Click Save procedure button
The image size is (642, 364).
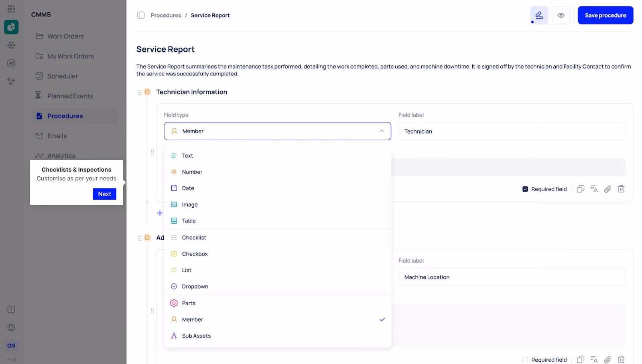605,15
